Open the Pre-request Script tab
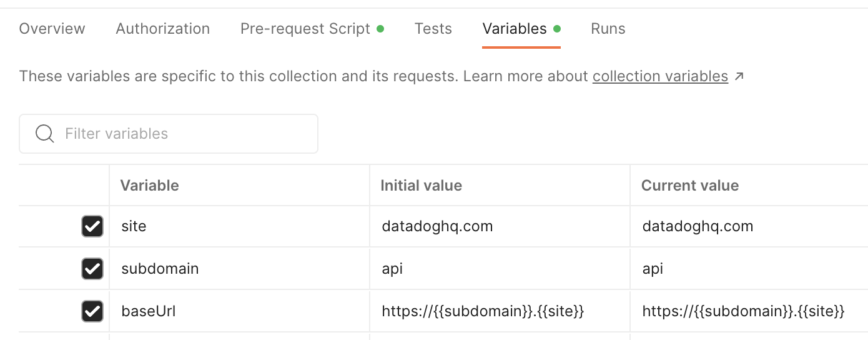The width and height of the screenshot is (868, 340). (305, 29)
